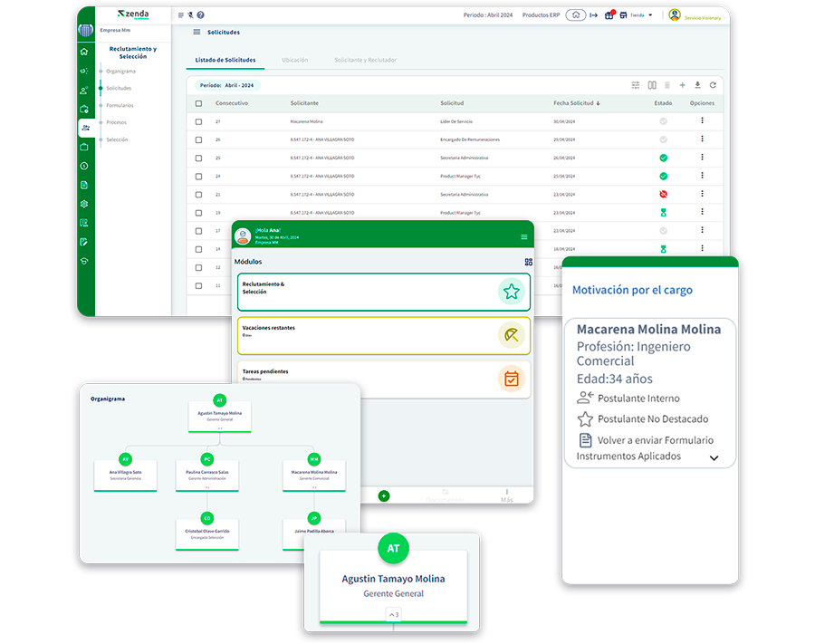
Task: Open the QR code icon beside Módulos
Action: coord(528,262)
